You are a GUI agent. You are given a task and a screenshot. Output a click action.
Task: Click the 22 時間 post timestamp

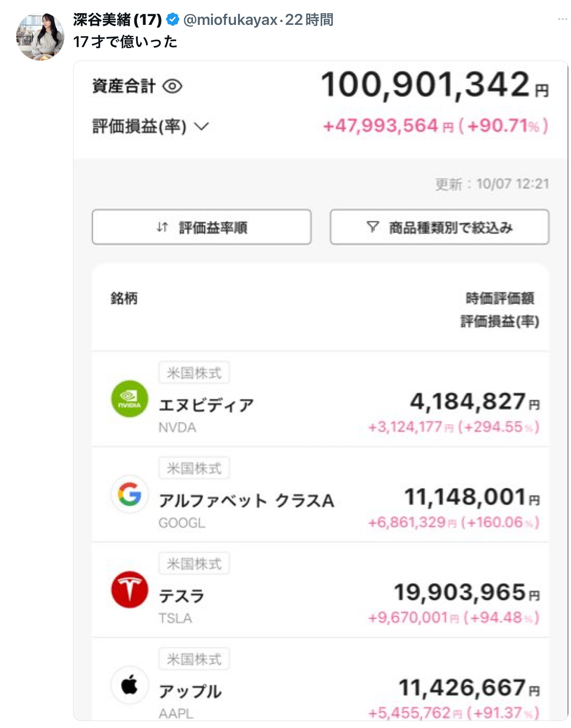(x=309, y=20)
